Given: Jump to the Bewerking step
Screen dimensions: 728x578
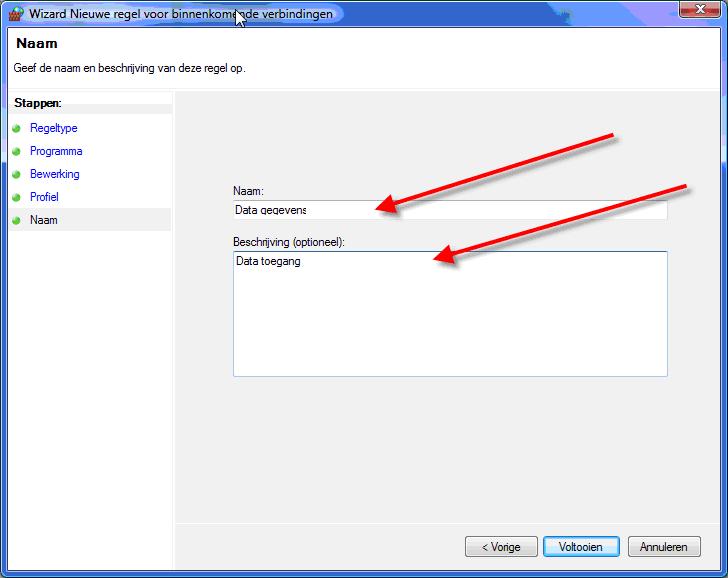Looking at the screenshot, I should pyautogui.click(x=54, y=174).
